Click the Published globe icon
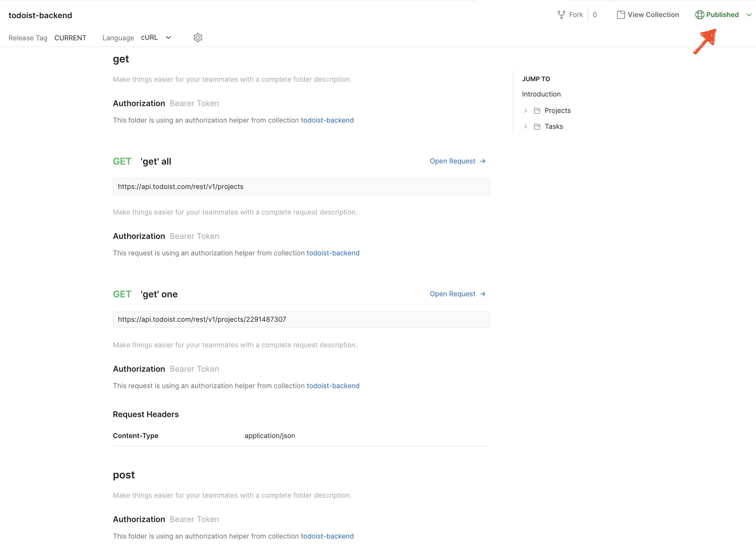This screenshot has height=551, width=756. coord(699,15)
